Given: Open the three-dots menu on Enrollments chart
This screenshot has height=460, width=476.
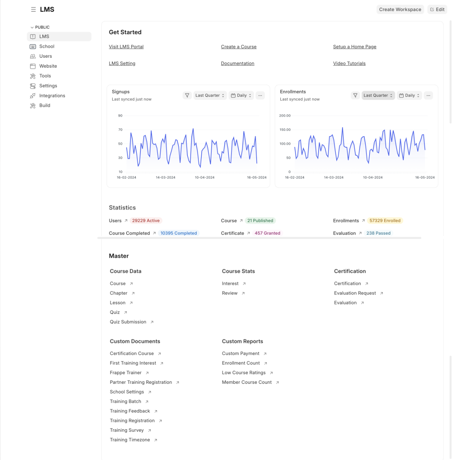Looking at the screenshot, I should 428,95.
